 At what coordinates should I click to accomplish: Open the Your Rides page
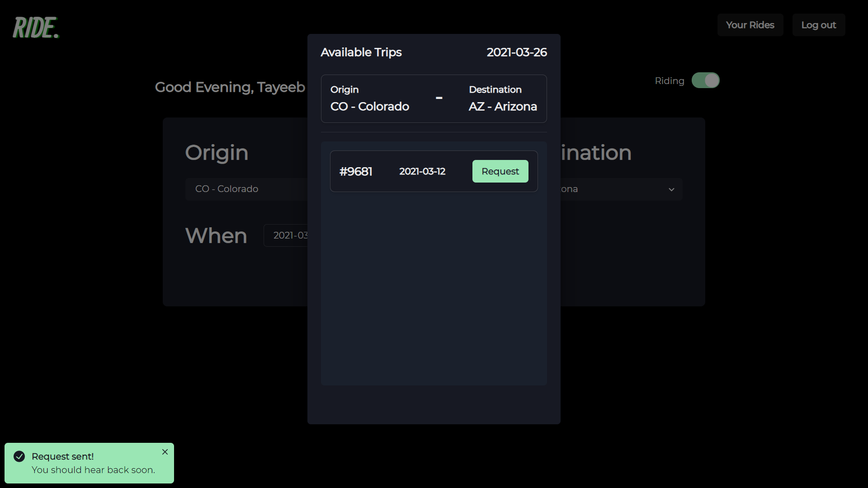point(750,25)
